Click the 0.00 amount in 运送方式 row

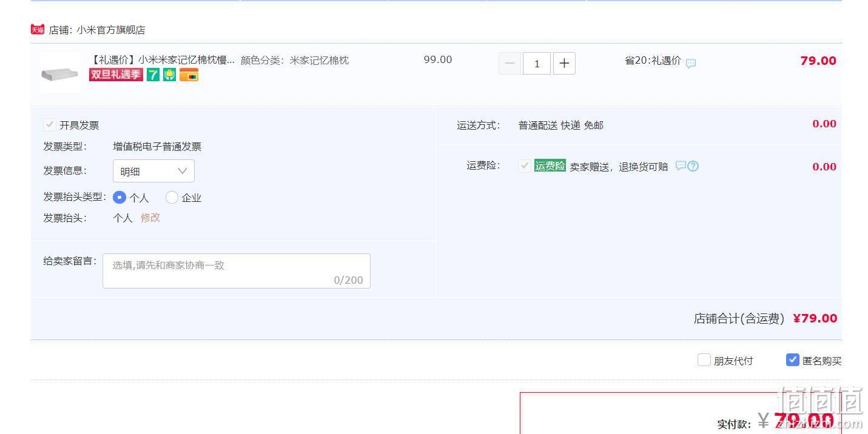click(824, 124)
